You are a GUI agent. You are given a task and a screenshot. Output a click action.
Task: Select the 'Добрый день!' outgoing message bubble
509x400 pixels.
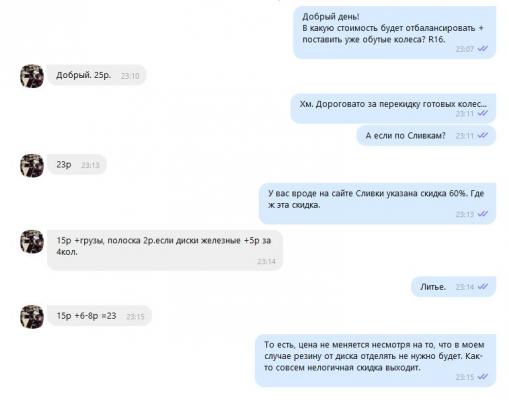point(394,32)
